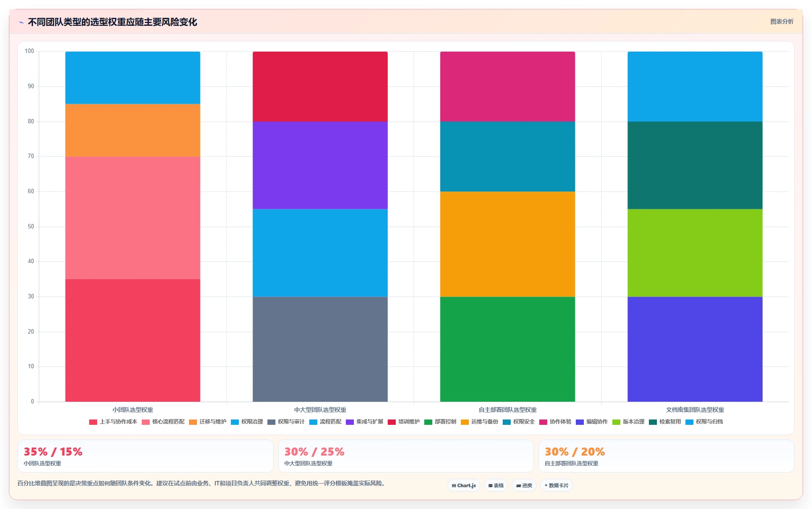
Task: Toggle the 部署控制 legend item
Action: click(x=440, y=422)
